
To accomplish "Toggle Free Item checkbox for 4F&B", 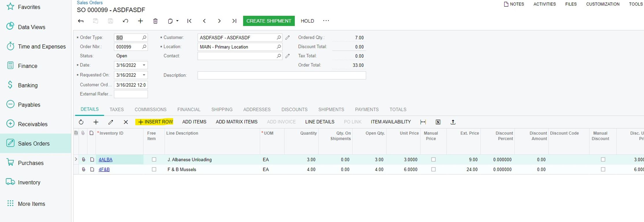I will (154, 170).
